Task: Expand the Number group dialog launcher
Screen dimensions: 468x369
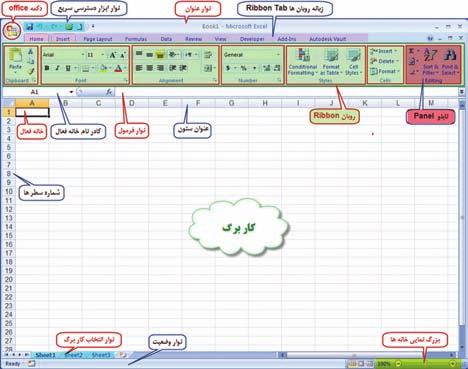Action: [279, 80]
